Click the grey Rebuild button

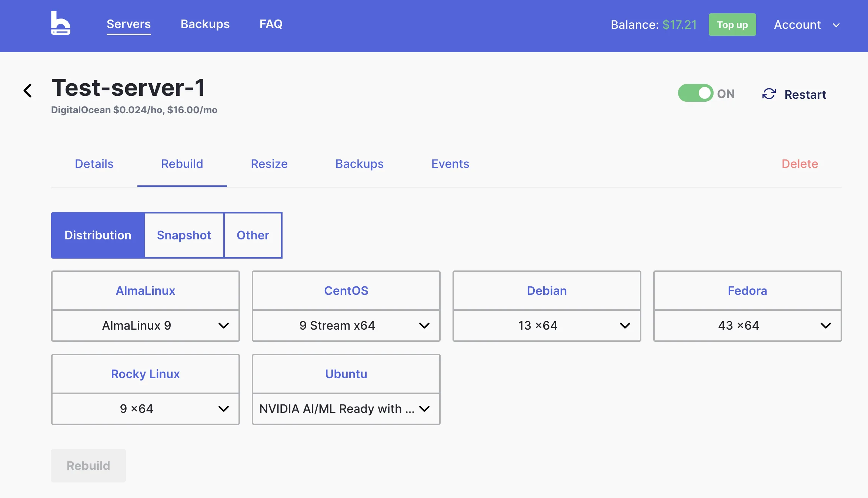click(89, 465)
